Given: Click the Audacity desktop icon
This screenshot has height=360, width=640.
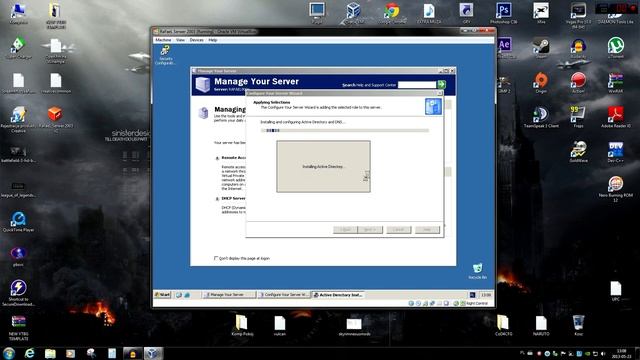Looking at the screenshot, I should (578, 48).
